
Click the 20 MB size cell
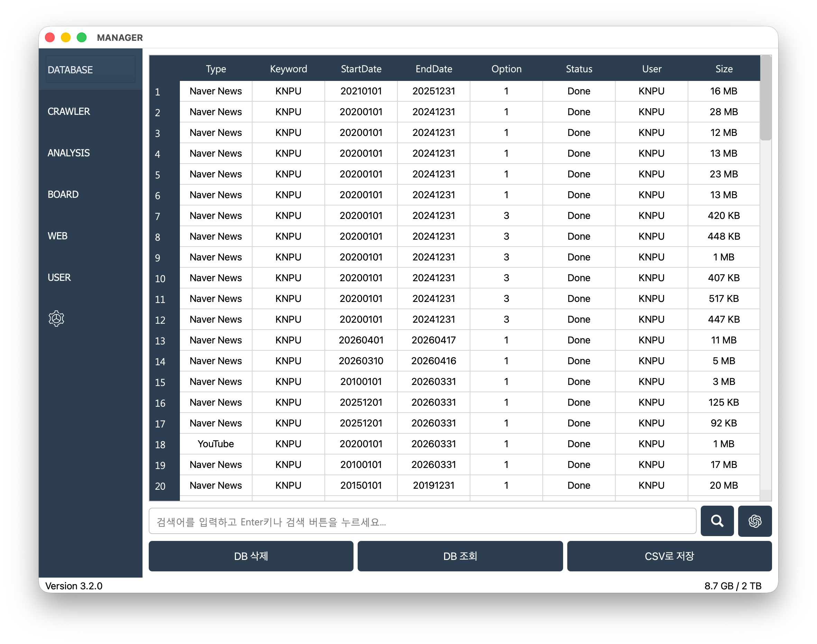[x=724, y=485]
